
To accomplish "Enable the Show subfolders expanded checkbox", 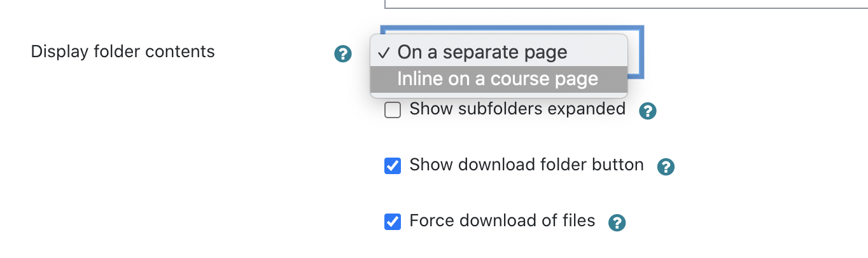I will [393, 111].
